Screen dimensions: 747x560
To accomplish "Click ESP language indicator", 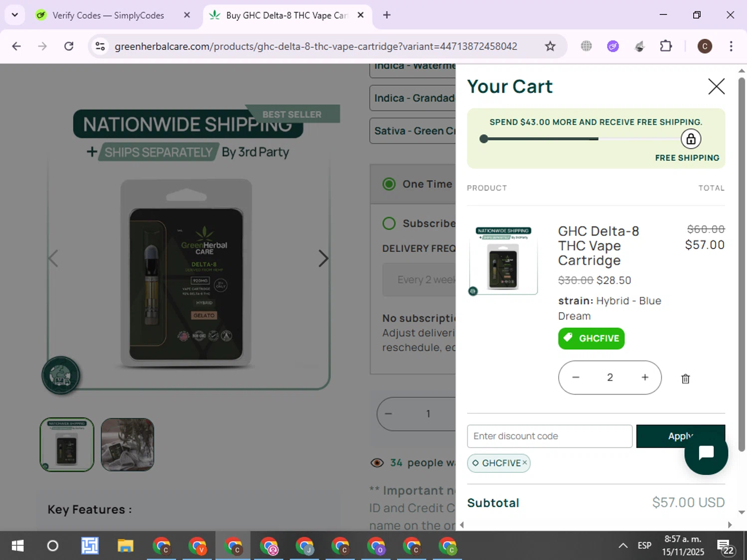I will click(x=644, y=546).
